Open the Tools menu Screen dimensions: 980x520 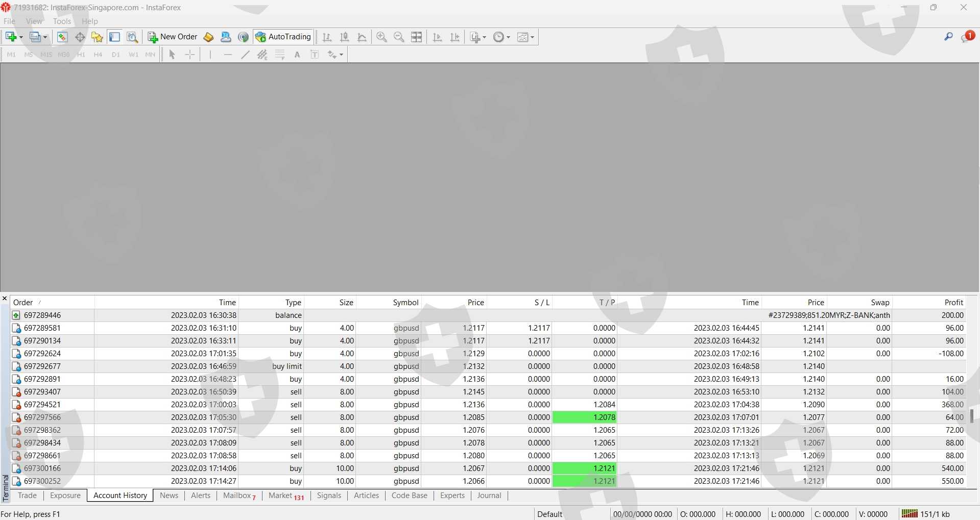[62, 21]
